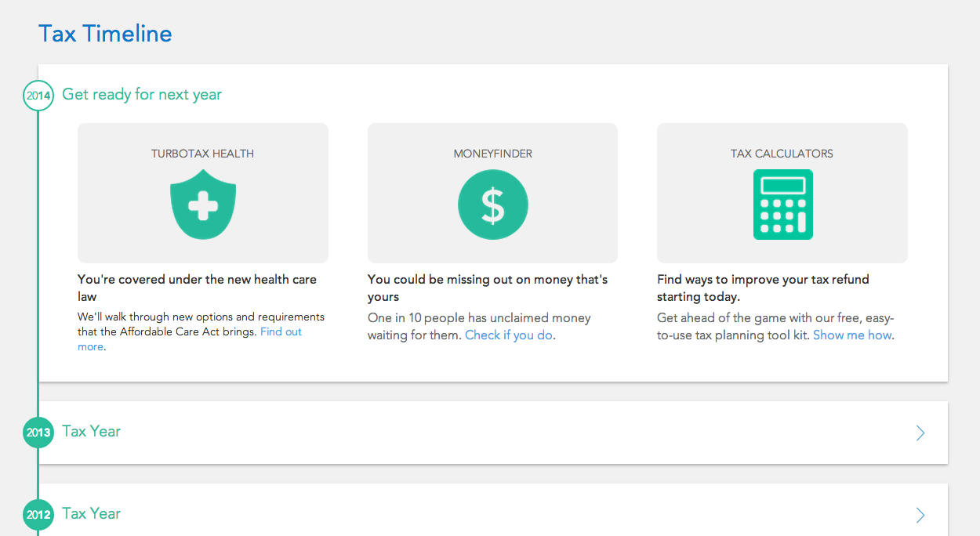Open the 2013 Tax Year row
The image size is (980, 536).
493,433
